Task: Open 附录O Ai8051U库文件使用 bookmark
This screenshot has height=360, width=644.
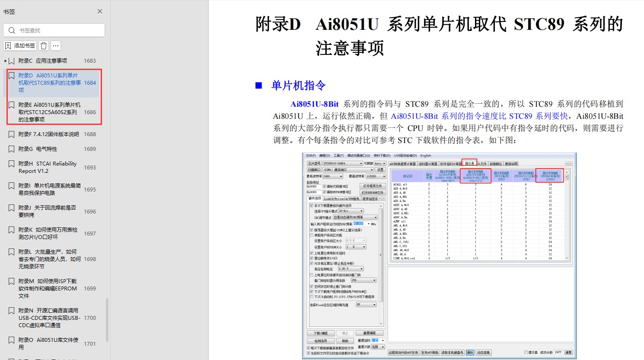Action: [48, 344]
